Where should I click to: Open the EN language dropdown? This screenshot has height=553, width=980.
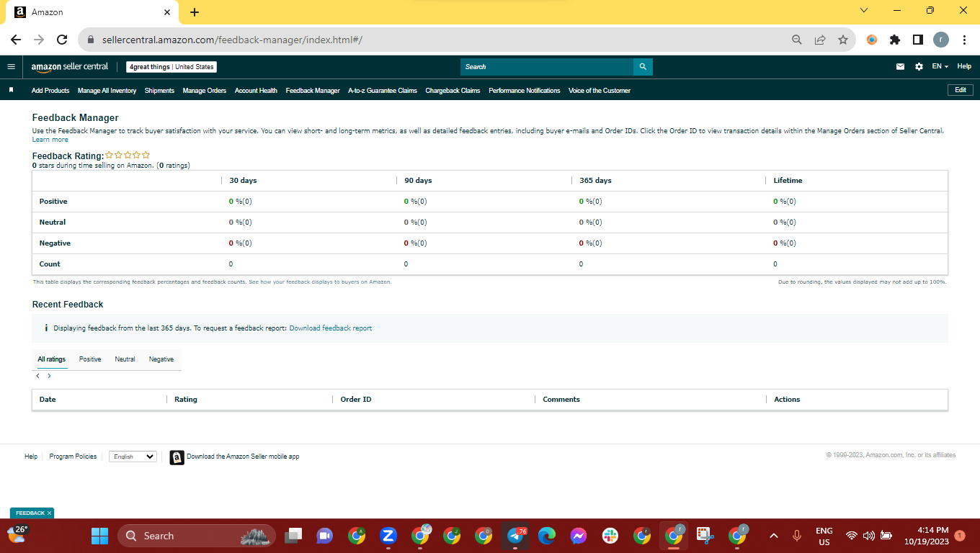(x=940, y=67)
